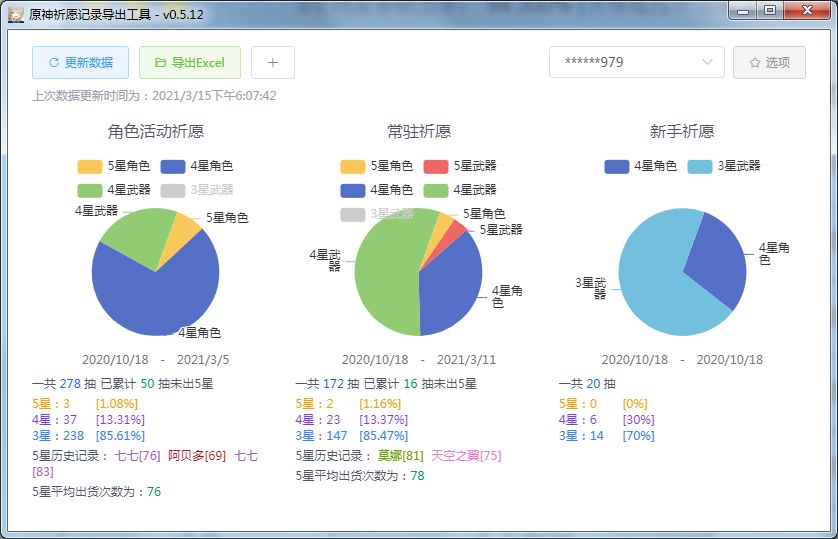Click the 3星：147 [85.47%] statistic

[352, 436]
